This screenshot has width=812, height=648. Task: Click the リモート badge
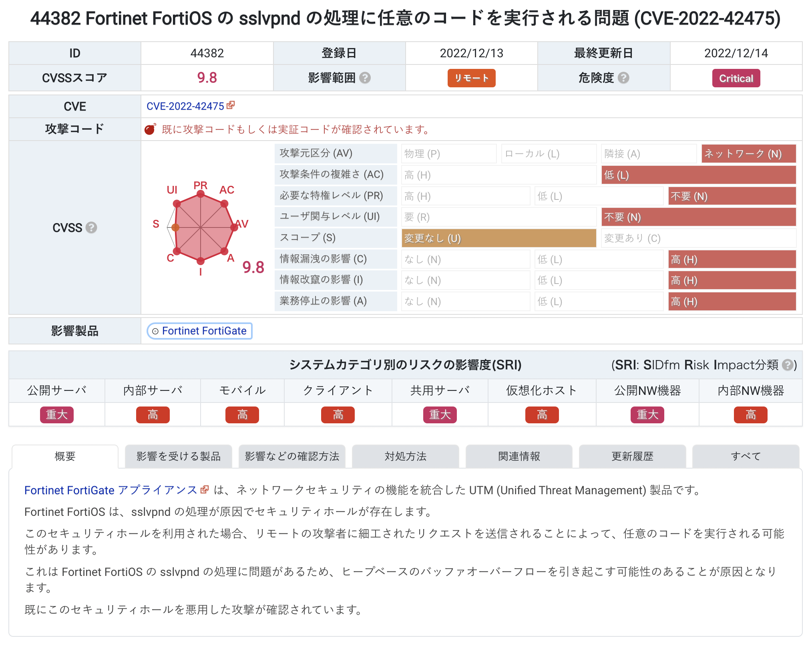click(471, 78)
